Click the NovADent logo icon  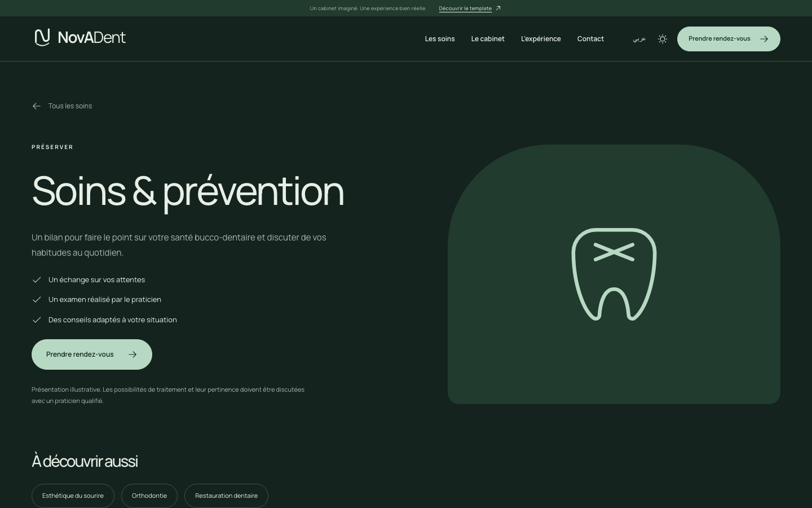tap(42, 37)
